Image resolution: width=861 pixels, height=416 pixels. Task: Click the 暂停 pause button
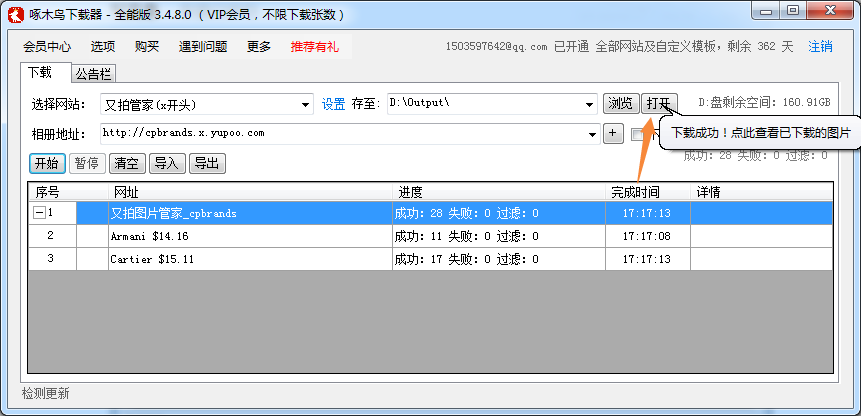87,164
